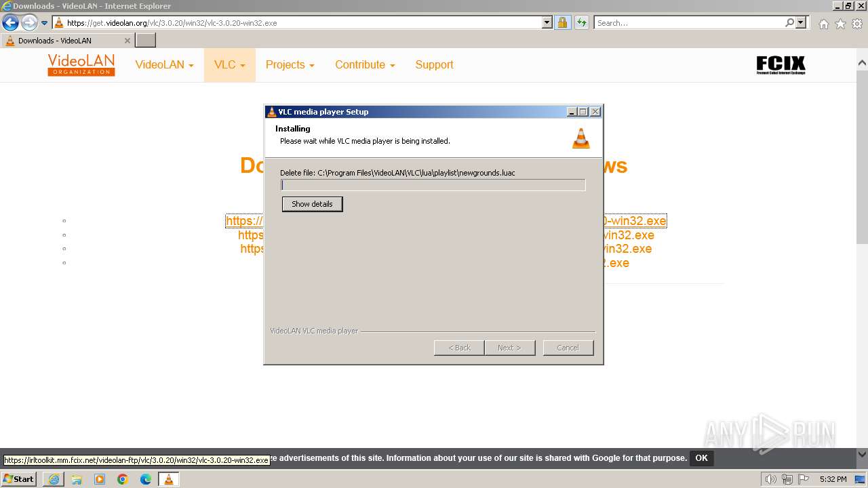Screen dimensions: 868x488
Task: Close the Downloads - VideoLAN tab
Action: pyautogui.click(x=127, y=41)
